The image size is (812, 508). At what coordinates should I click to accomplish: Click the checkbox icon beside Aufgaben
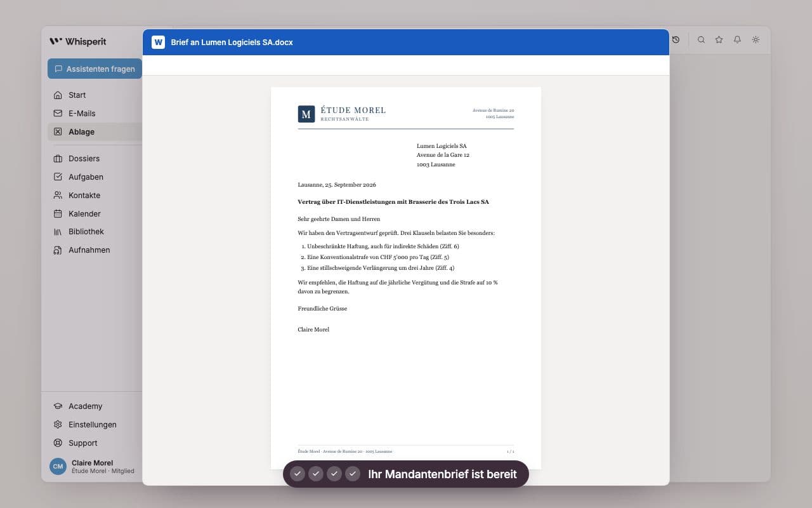pos(58,177)
